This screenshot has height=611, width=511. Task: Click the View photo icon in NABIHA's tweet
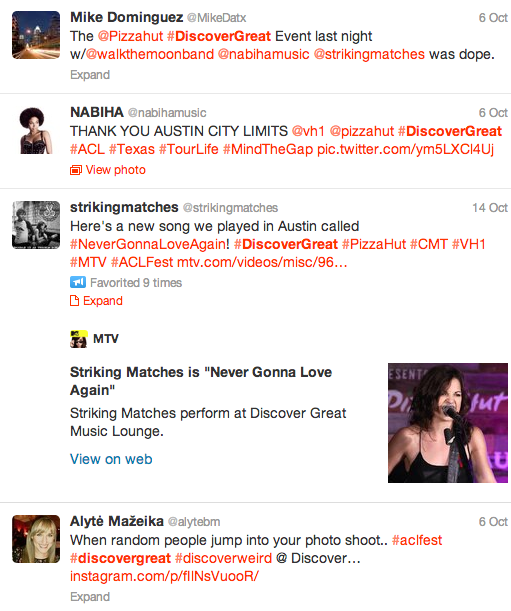(x=76, y=170)
